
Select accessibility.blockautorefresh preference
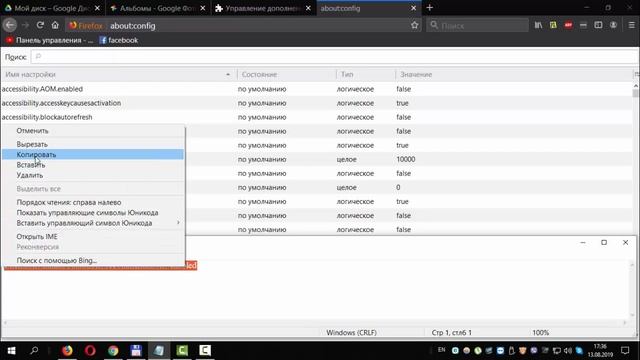(316, 117)
